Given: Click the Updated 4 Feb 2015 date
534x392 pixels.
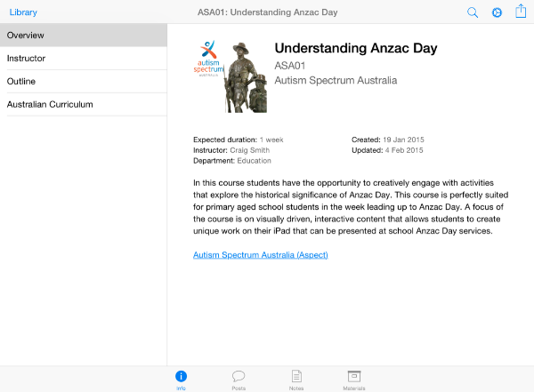Looking at the screenshot, I should (404, 150).
